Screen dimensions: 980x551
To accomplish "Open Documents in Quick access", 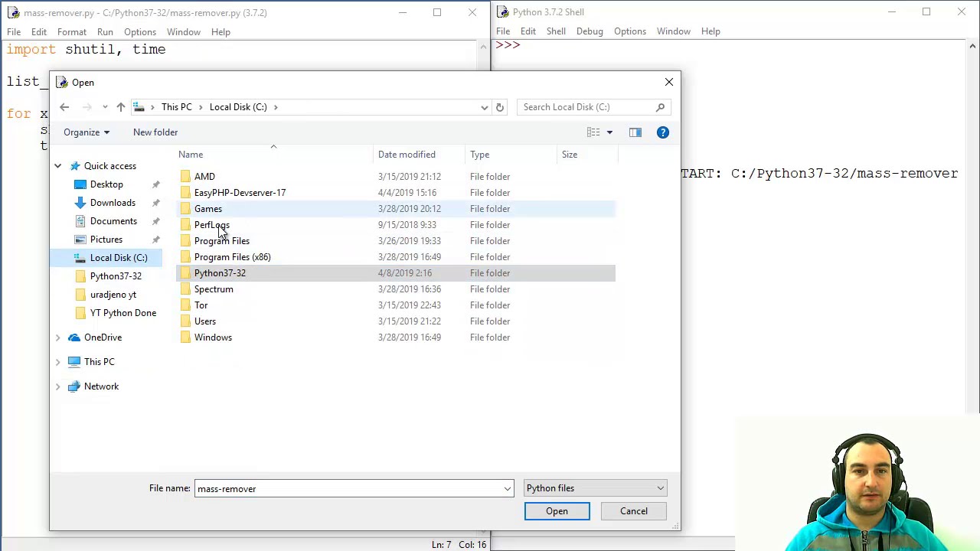I will (x=113, y=221).
